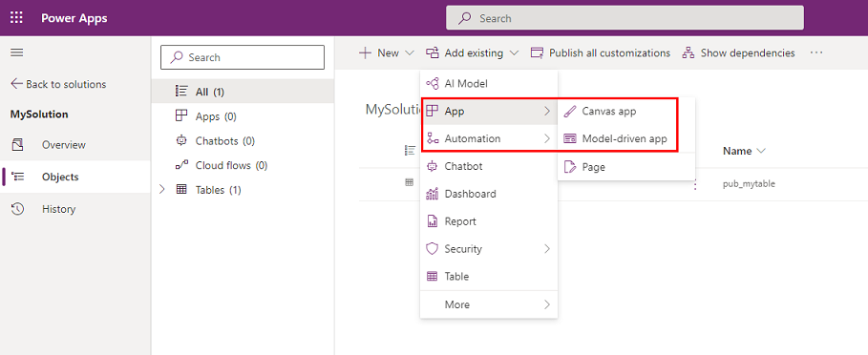Click Show dependencies button

(x=738, y=53)
